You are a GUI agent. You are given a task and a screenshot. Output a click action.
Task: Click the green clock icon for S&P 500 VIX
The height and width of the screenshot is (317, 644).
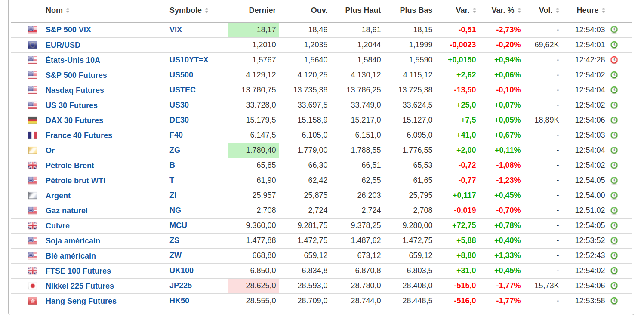tap(614, 30)
